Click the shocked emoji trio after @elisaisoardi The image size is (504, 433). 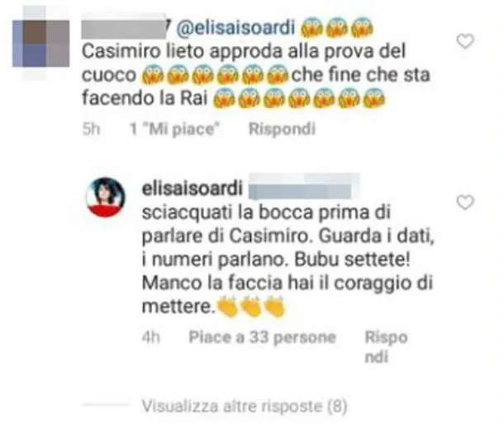coord(337,27)
